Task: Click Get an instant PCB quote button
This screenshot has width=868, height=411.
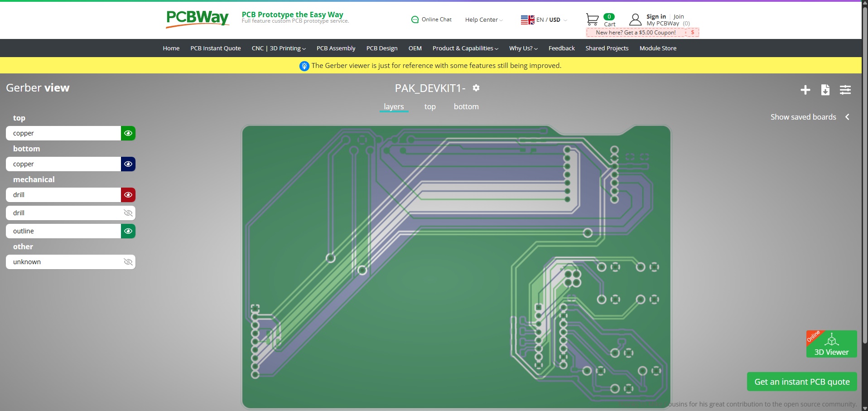Action: (x=802, y=382)
